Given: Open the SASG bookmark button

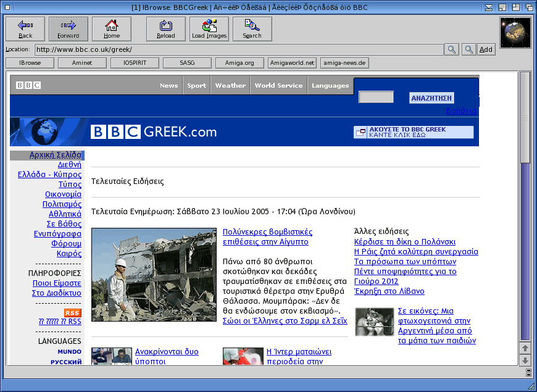Looking at the screenshot, I should click(187, 63).
